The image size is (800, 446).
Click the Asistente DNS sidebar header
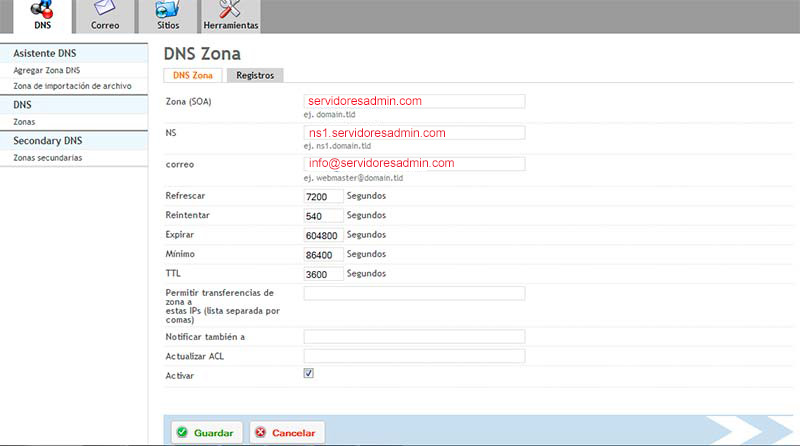tap(74, 53)
